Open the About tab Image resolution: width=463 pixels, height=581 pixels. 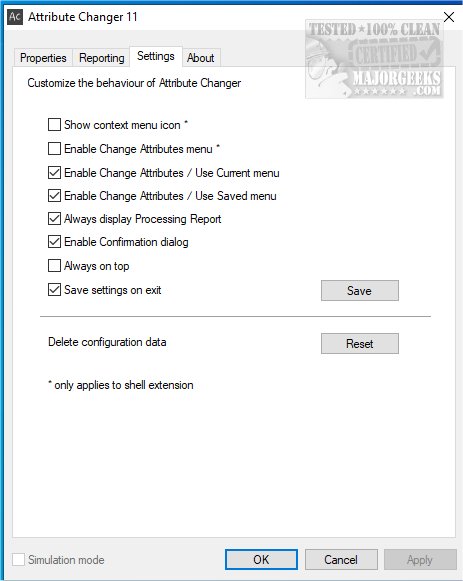click(x=200, y=58)
